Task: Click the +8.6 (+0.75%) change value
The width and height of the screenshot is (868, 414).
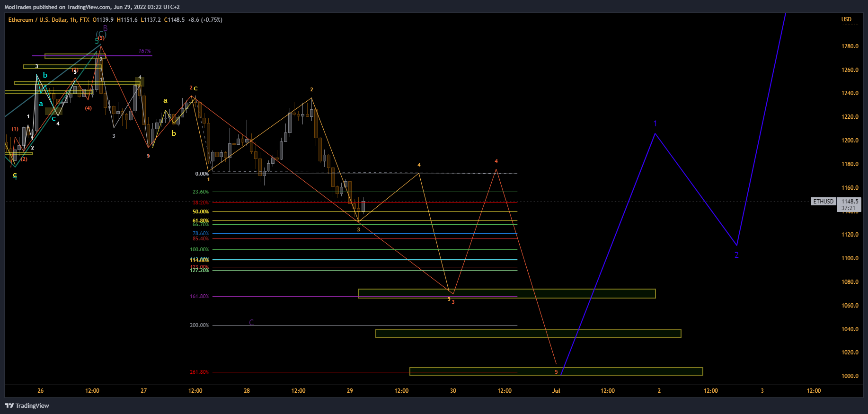Action: (x=205, y=20)
